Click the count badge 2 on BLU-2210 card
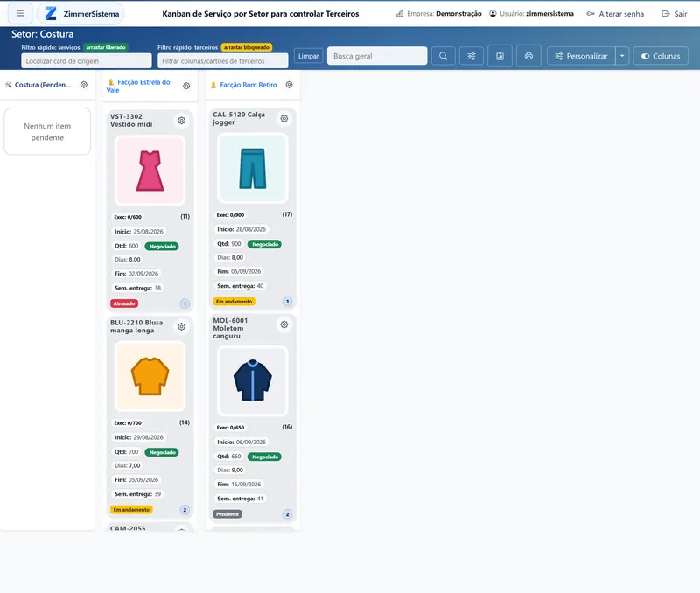 185,510
